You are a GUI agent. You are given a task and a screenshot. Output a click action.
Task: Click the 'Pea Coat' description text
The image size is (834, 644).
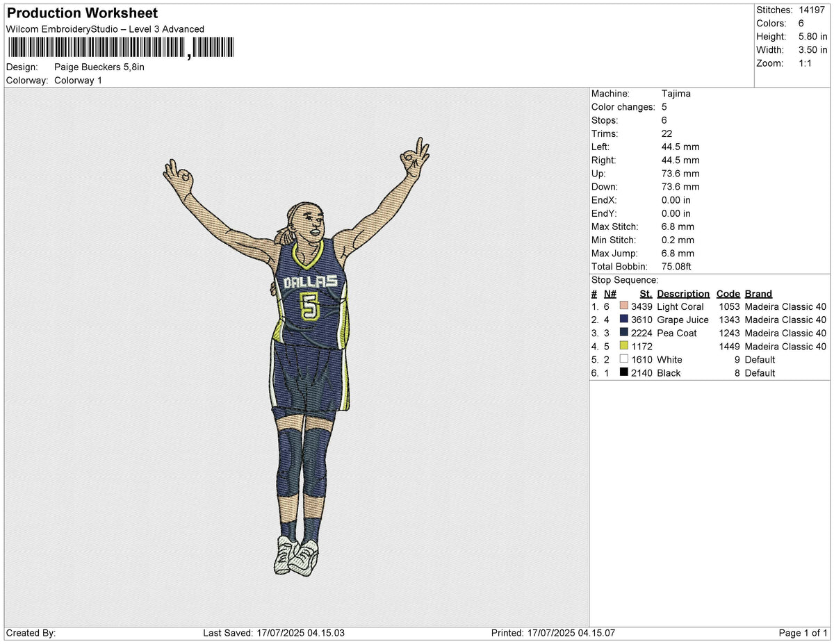[677, 333]
